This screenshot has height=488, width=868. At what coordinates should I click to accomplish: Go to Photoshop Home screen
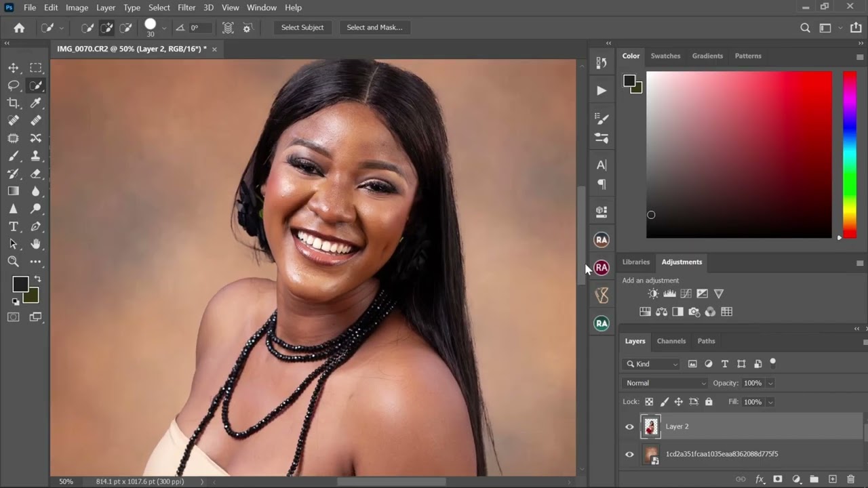click(19, 28)
